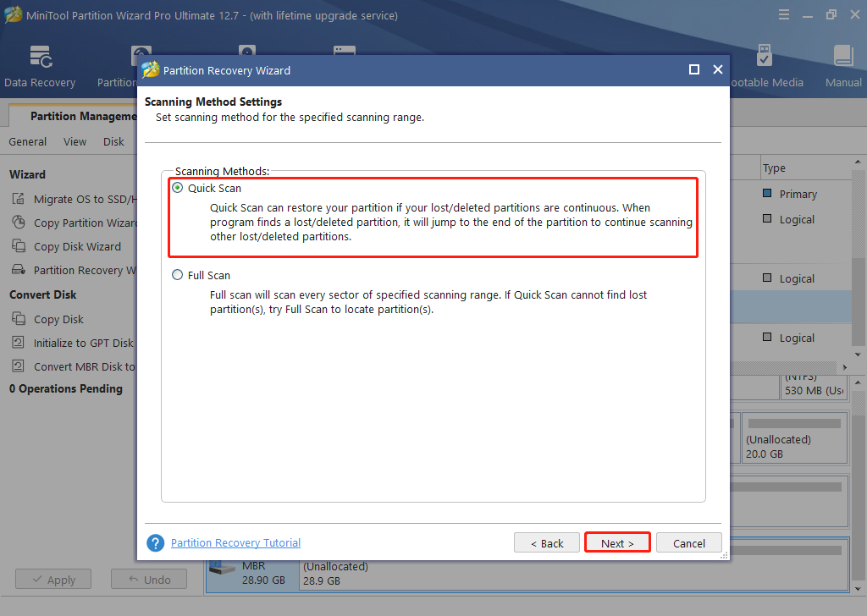867x616 pixels.
Task: Cancel the Partition Recovery Wizard
Action: coord(689,543)
